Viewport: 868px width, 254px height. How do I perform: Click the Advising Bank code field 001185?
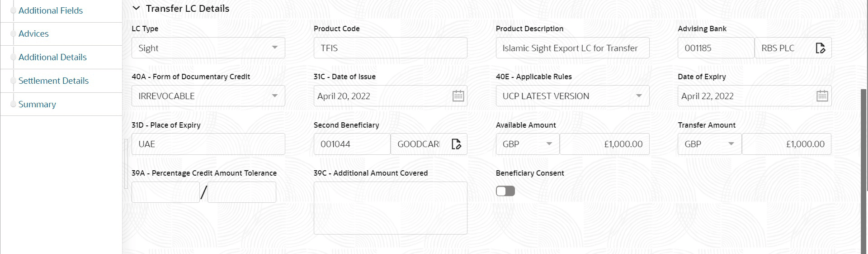click(716, 48)
